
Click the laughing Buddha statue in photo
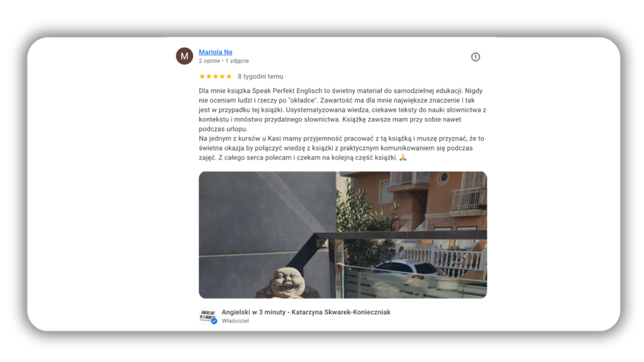click(288, 282)
